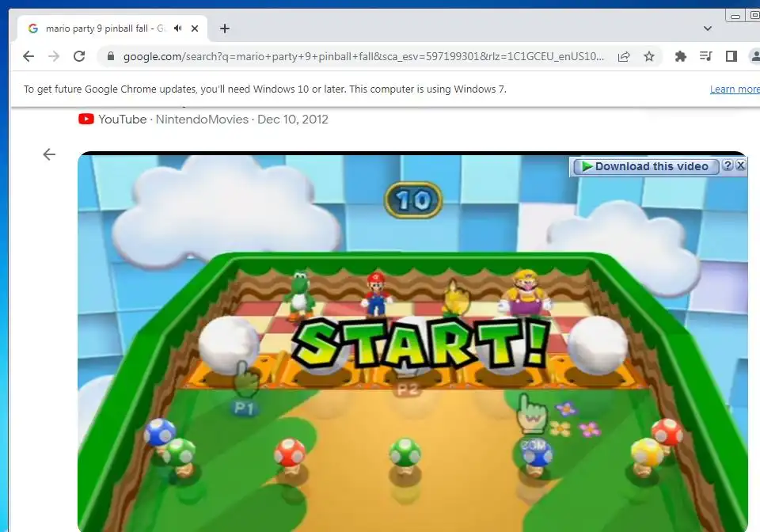Click the Download this video button

pos(646,166)
